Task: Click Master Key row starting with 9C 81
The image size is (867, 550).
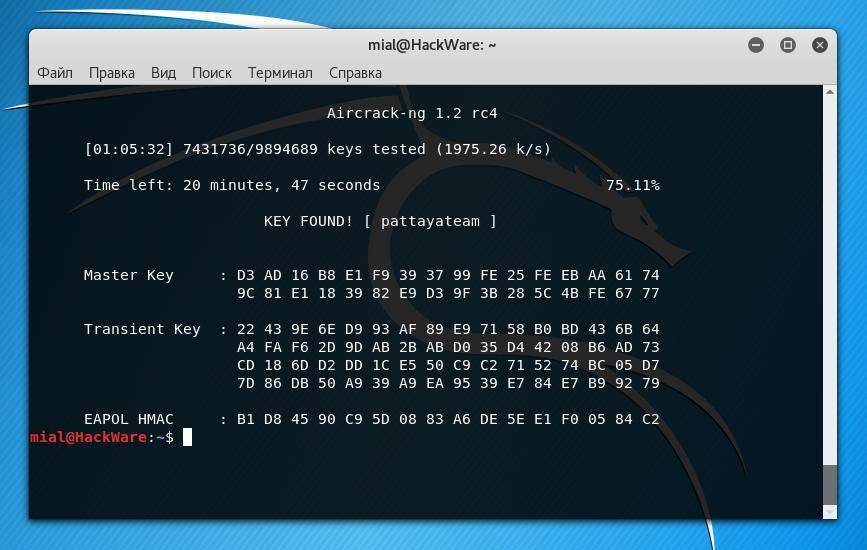Action: click(x=448, y=293)
